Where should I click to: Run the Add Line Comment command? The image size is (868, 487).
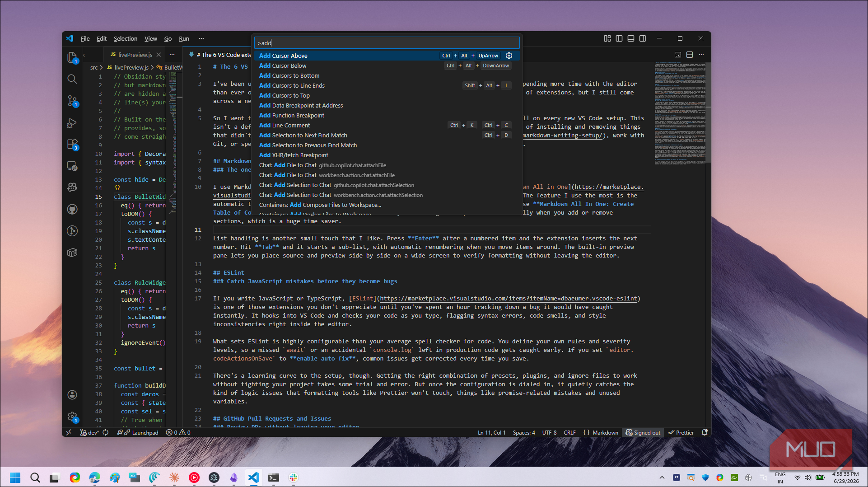(x=387, y=125)
